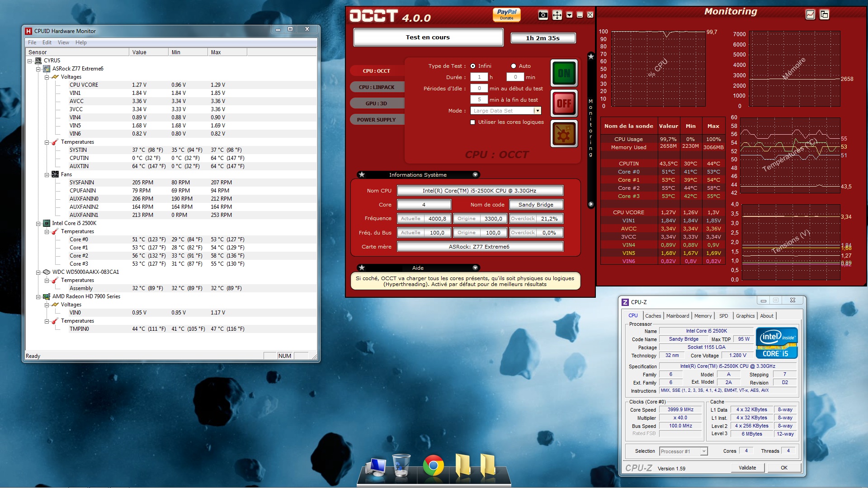Screen dimensions: 868x488
Task: Select the Auto test type radio
Action: 514,66
